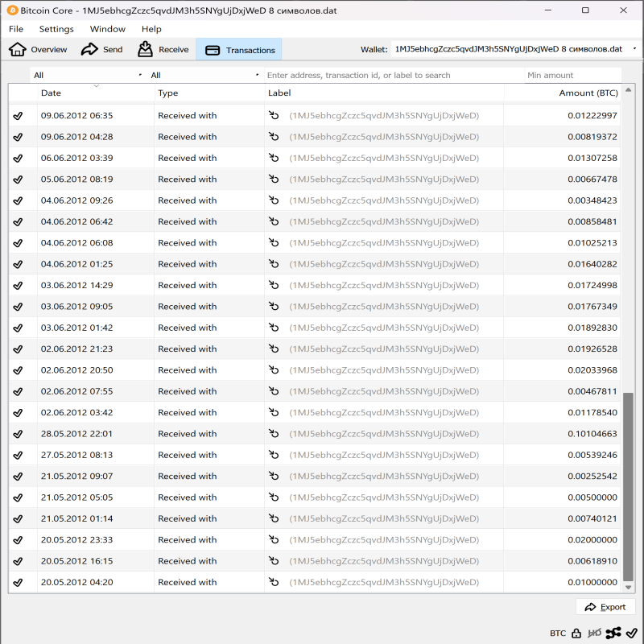Viewport: 644px width, 644px height.
Task: Select the amount 0.00500000
Action: [592, 497]
